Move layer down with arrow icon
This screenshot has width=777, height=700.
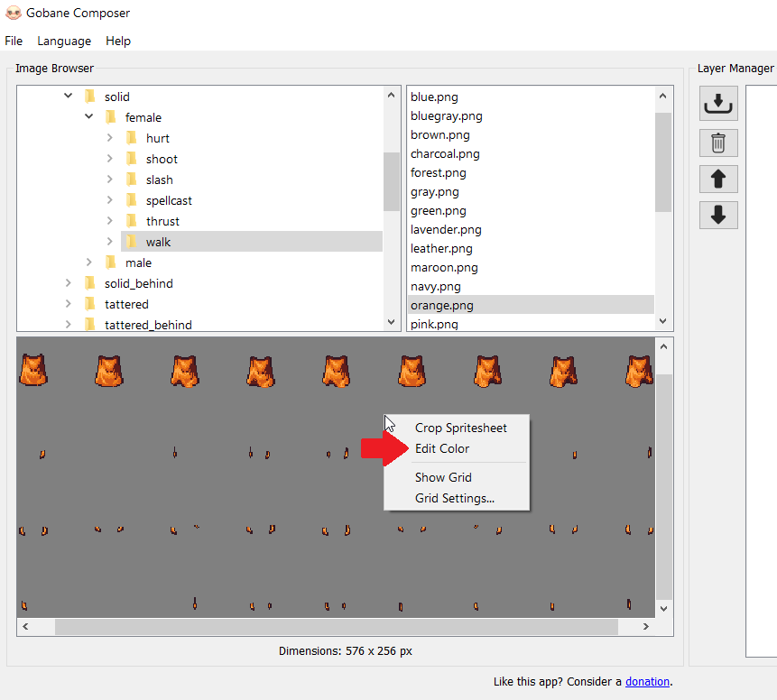coord(718,216)
